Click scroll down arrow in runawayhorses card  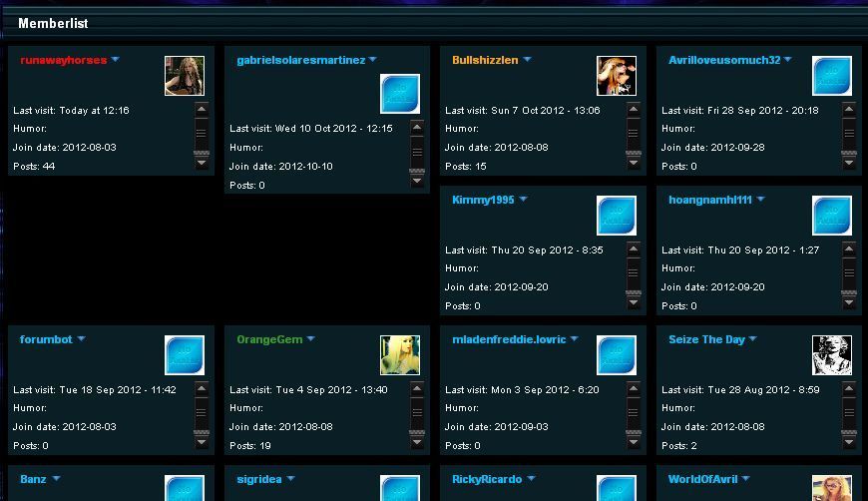202,164
